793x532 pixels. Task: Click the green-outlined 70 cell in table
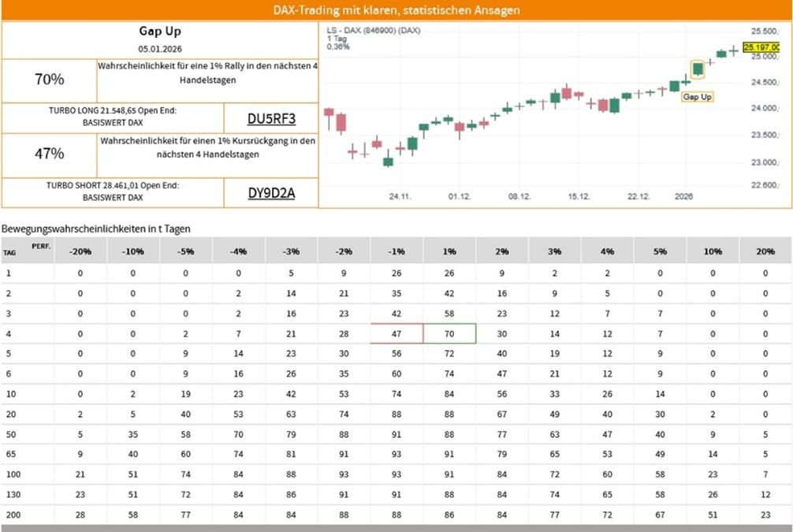[449, 333]
